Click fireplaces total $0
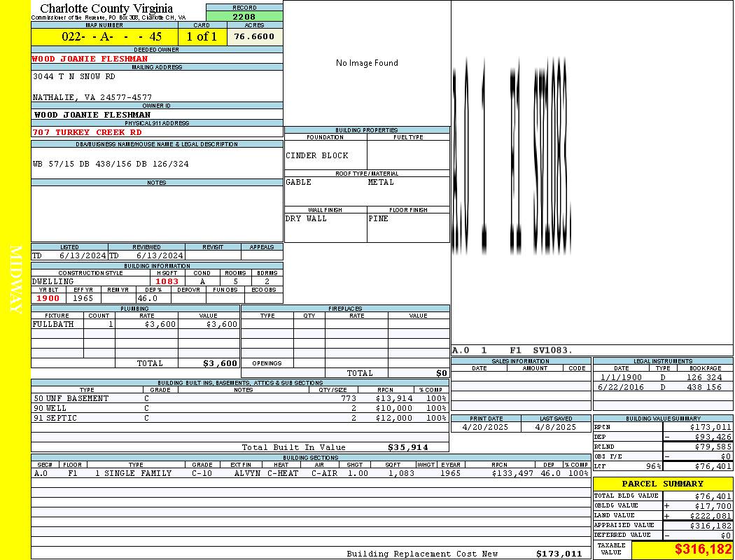Screen dimensions: 735x560 442,373
